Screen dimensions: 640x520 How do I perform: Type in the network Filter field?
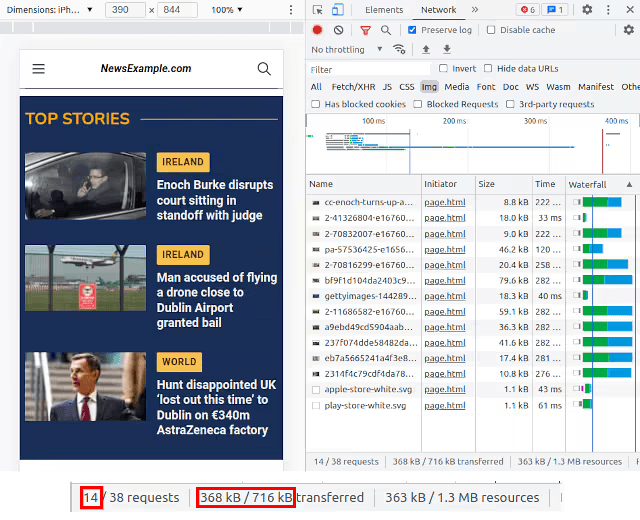click(370, 69)
